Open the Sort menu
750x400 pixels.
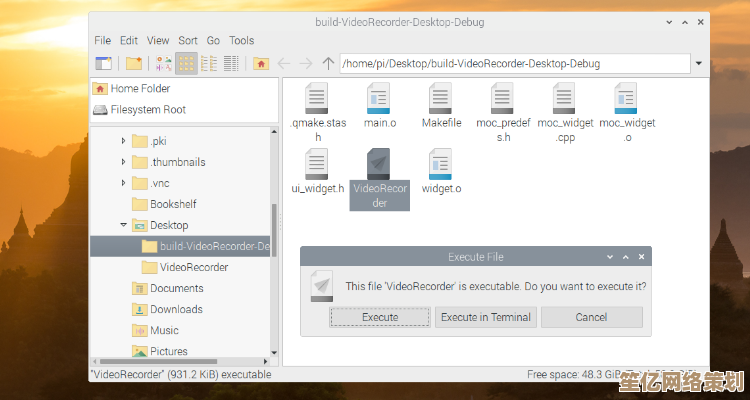[187, 40]
